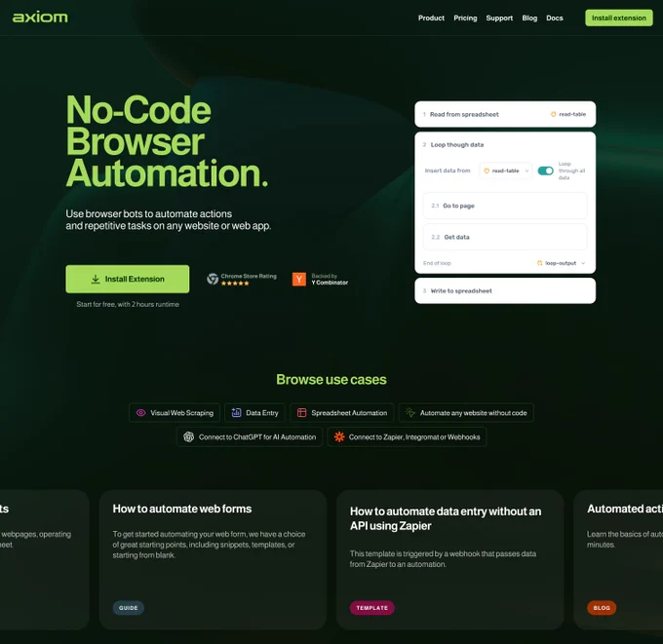Select the Visual Web Scraping use case
The width and height of the screenshot is (663, 644).
coord(175,413)
